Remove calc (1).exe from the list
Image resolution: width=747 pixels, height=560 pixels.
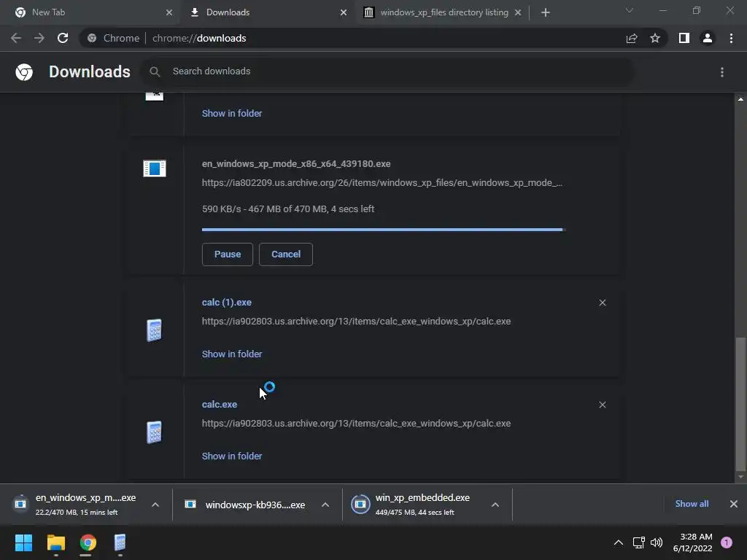coord(603,303)
